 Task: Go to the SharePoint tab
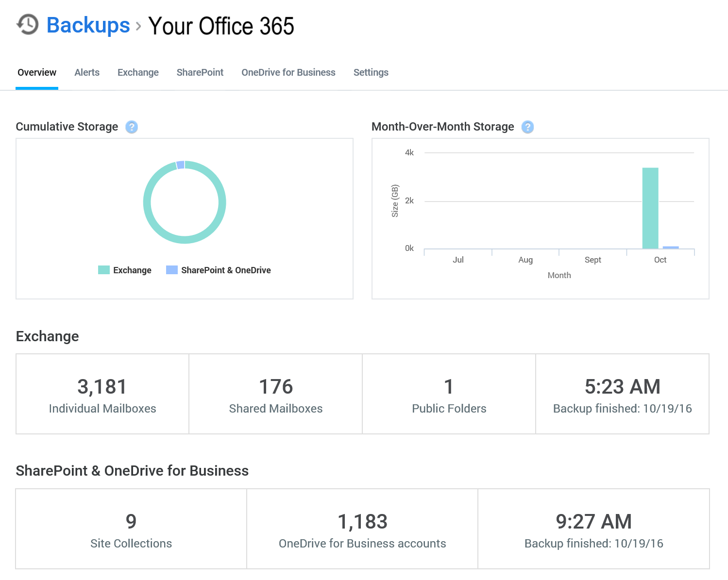200,72
